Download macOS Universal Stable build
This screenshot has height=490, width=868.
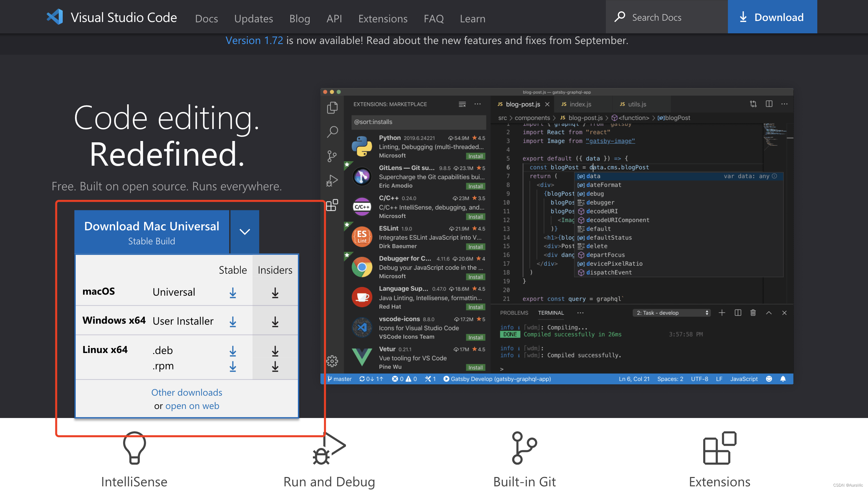[x=233, y=293]
